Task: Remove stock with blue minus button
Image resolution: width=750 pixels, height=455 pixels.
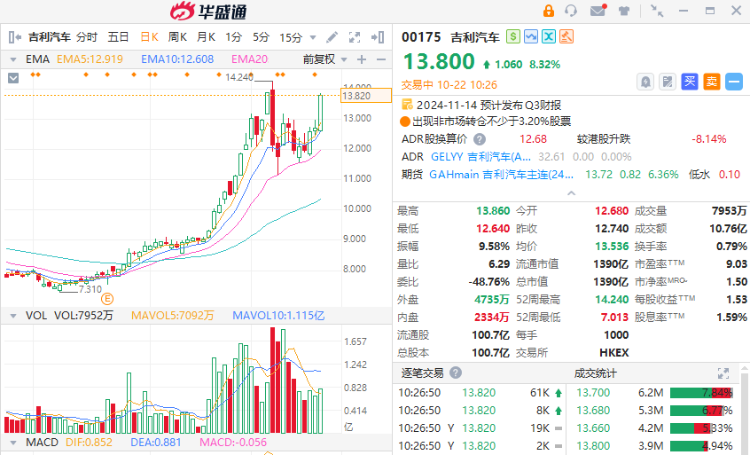Action: 734,82
